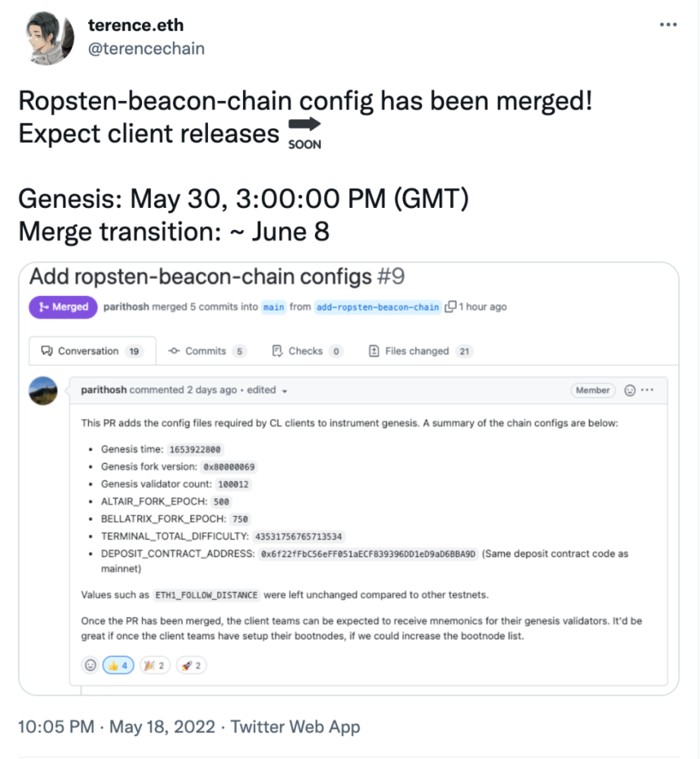Toggle the thumbs up reaction

[118, 665]
